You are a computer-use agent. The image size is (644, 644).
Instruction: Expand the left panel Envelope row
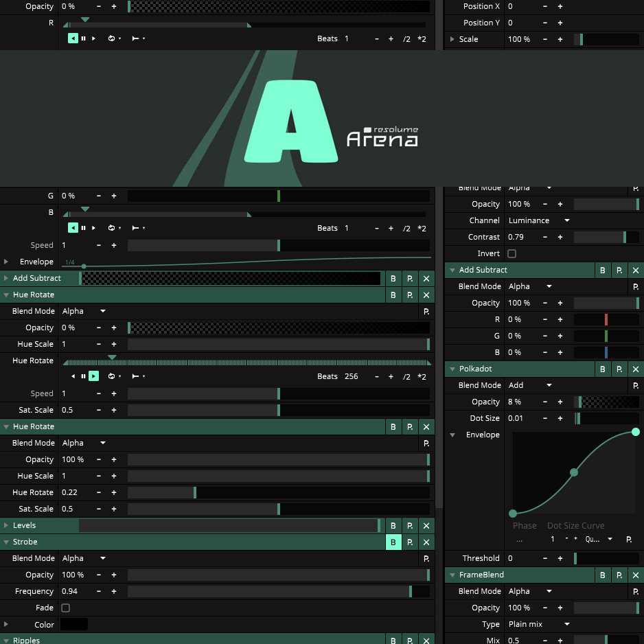click(6, 262)
